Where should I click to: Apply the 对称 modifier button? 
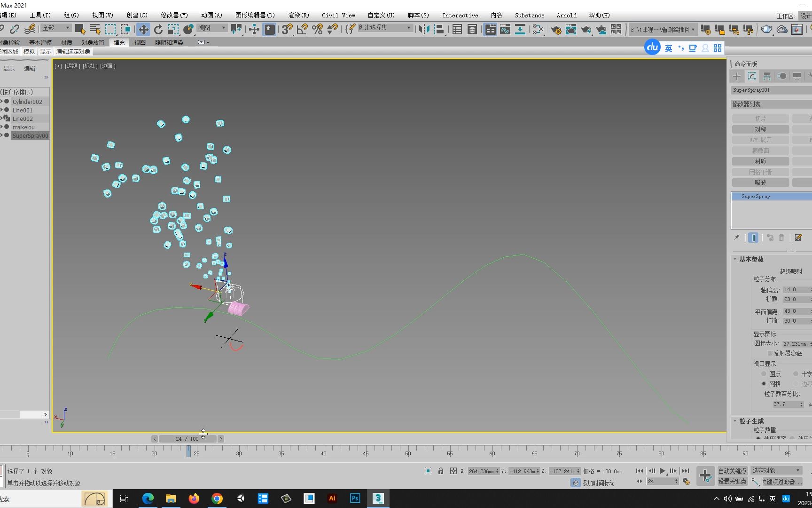point(760,129)
